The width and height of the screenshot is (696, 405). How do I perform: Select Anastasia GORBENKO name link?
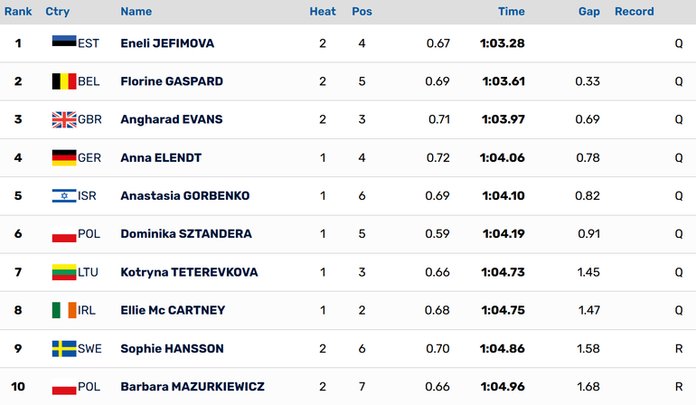click(x=184, y=196)
